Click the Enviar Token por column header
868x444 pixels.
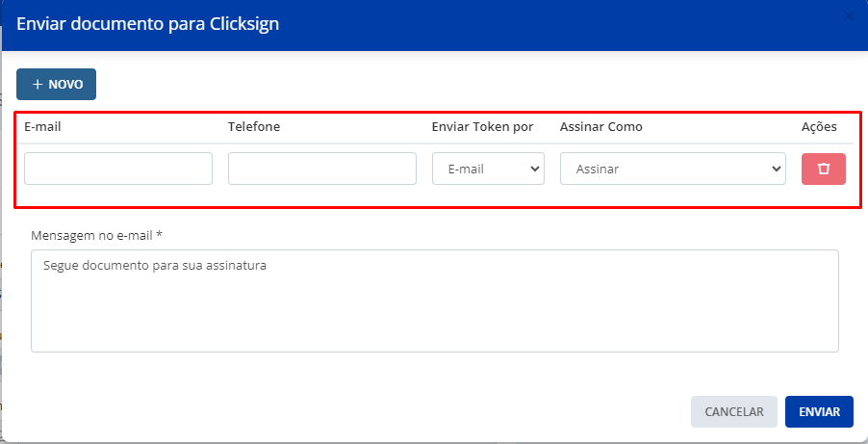482,127
